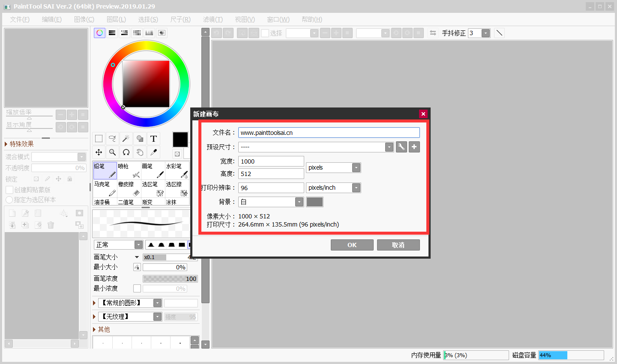
Task: Click the gray background color swatch
Action: pyautogui.click(x=315, y=202)
